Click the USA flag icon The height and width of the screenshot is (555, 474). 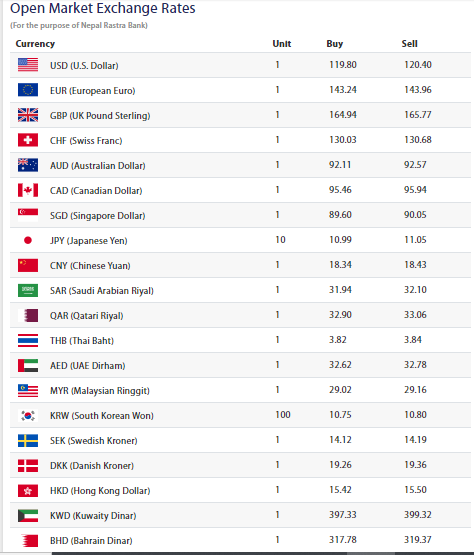click(28, 65)
